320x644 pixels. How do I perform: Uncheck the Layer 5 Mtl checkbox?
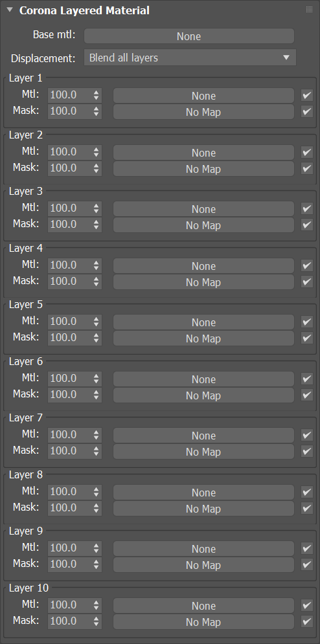coord(307,322)
